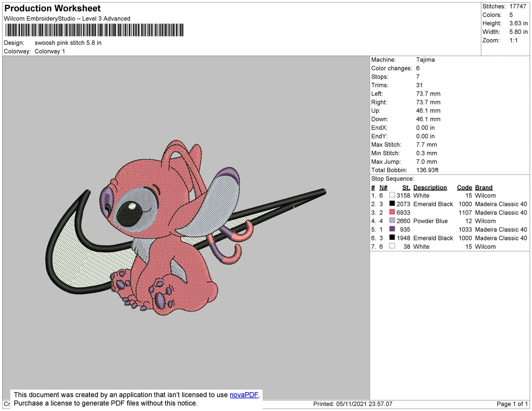This screenshot has height=411, width=532.
Task: Click the design name 'swoosh pink stitch 5.8 in'
Action: 68,43
